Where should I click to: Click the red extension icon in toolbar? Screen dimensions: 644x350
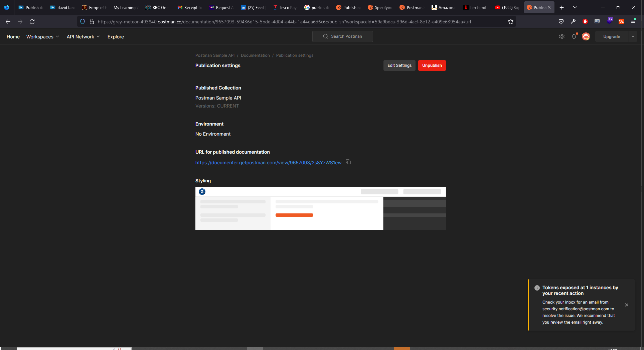tap(585, 21)
